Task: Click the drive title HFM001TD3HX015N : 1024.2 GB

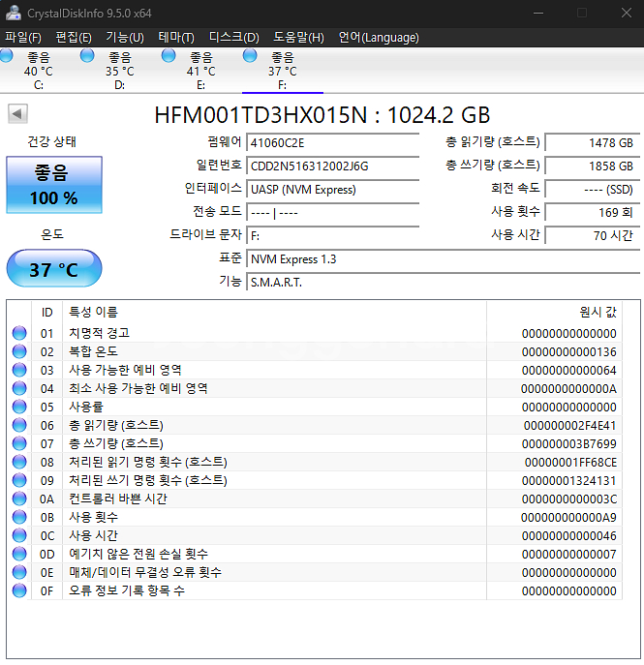Action: pos(322,115)
